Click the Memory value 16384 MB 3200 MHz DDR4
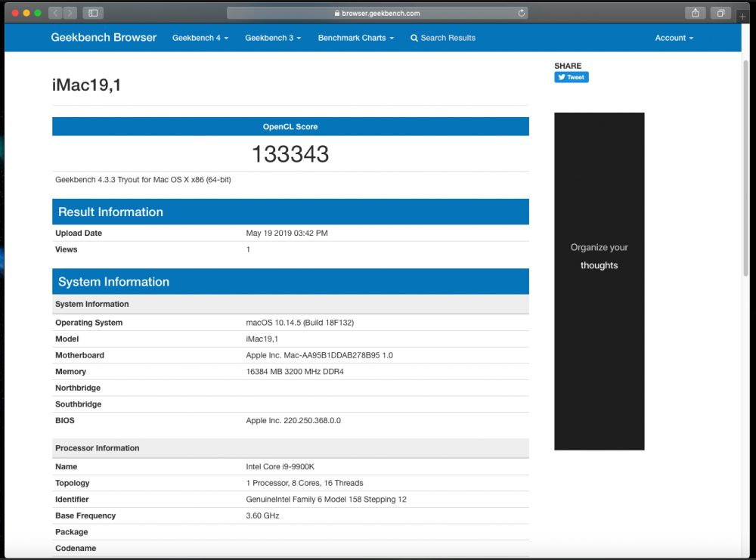756x560 pixels. point(295,372)
